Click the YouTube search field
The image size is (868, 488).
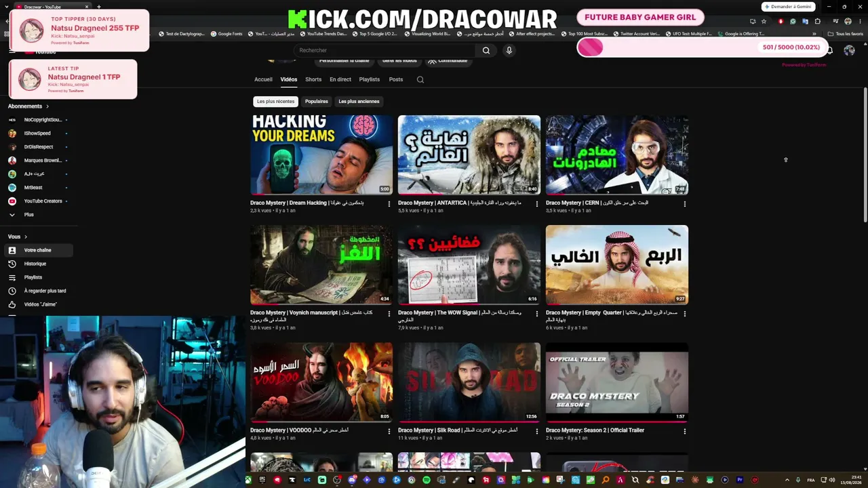(x=384, y=50)
